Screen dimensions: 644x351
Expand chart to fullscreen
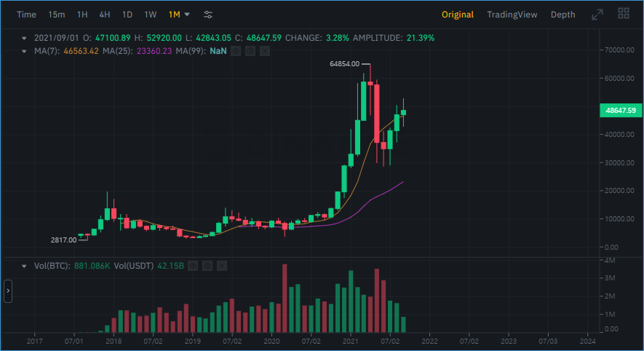[597, 15]
